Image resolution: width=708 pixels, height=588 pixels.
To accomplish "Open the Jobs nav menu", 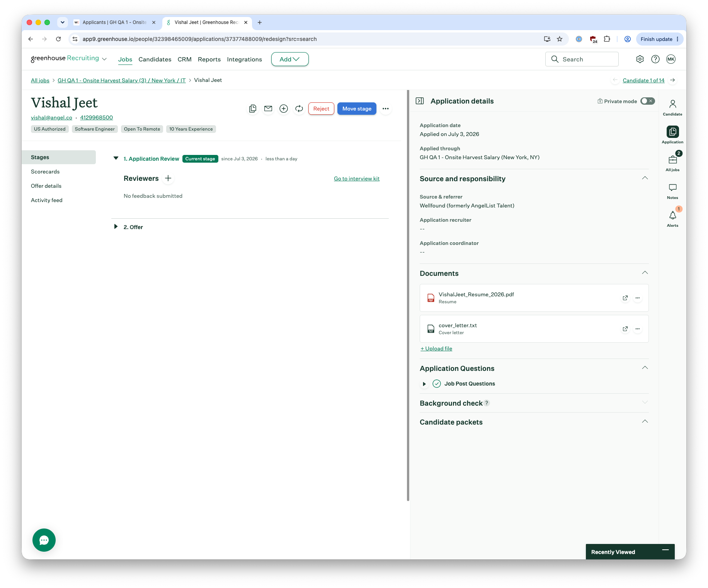I will (x=125, y=59).
